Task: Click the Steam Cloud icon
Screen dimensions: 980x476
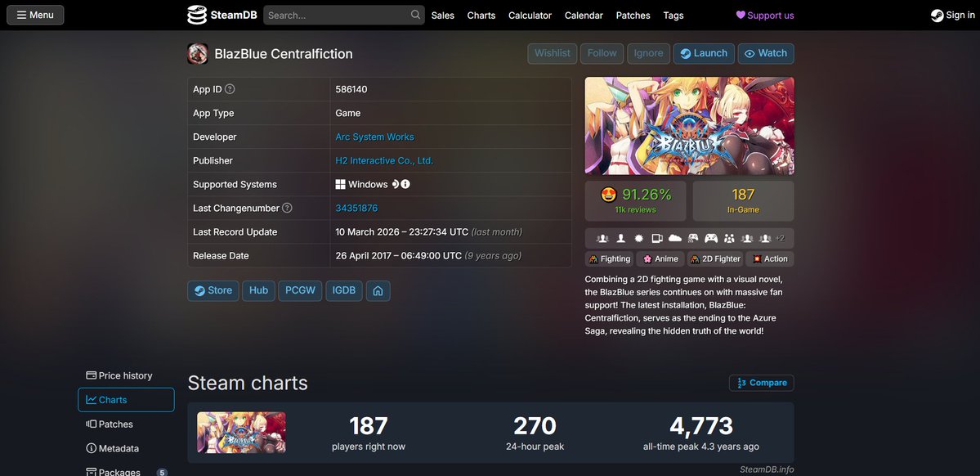Action: point(675,238)
